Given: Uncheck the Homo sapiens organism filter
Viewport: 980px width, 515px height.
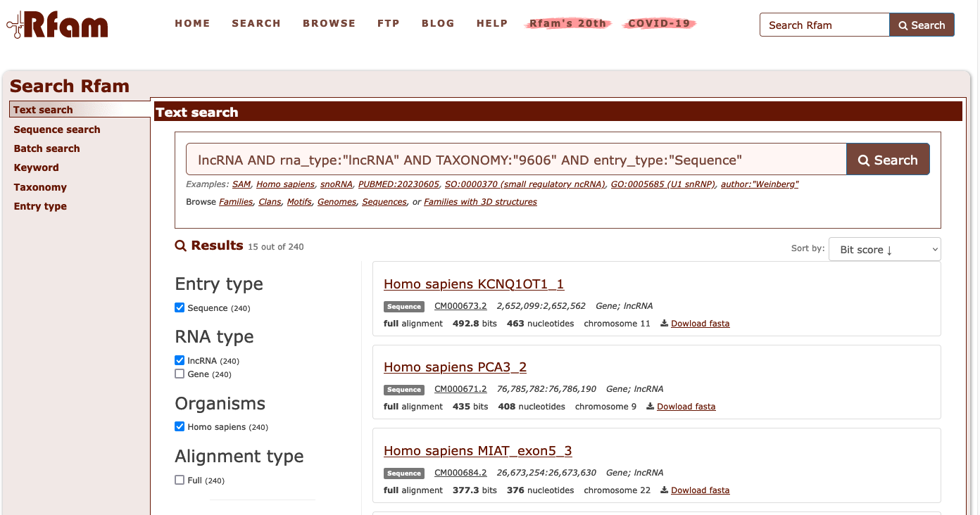Looking at the screenshot, I should [x=180, y=426].
